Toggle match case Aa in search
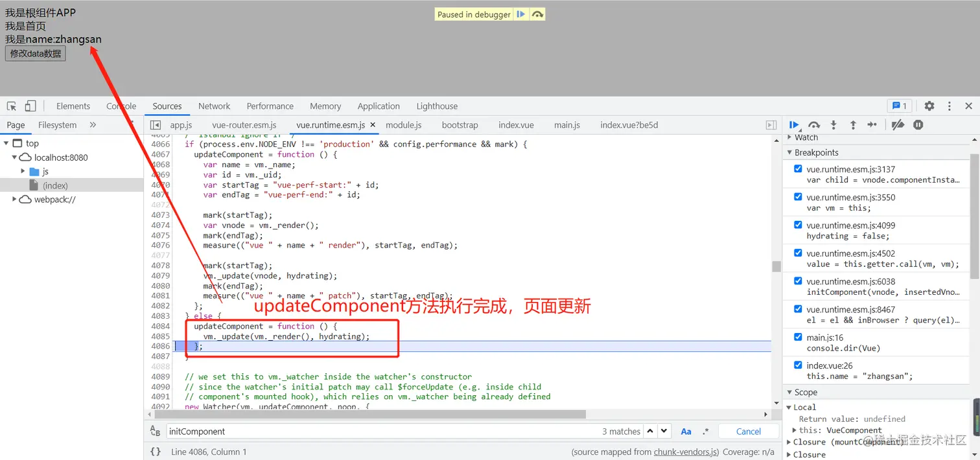The image size is (980, 460). (x=686, y=431)
